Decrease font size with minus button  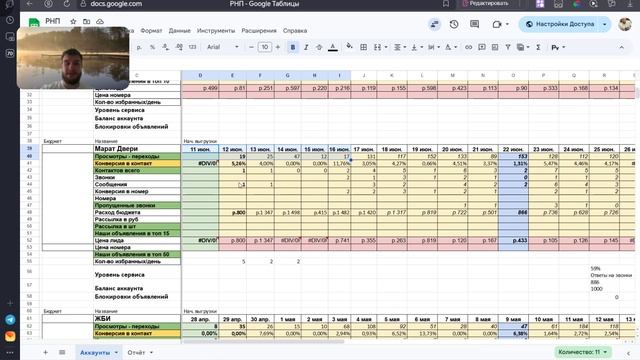point(251,47)
